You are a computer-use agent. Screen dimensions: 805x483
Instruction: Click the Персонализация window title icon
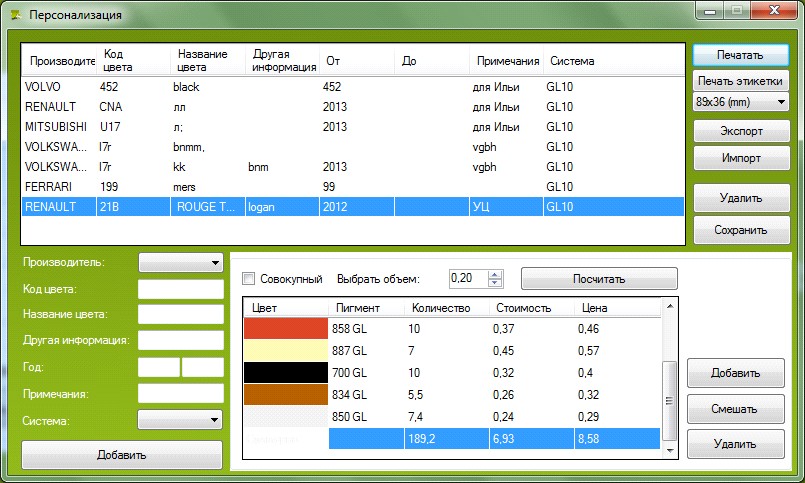coord(16,15)
